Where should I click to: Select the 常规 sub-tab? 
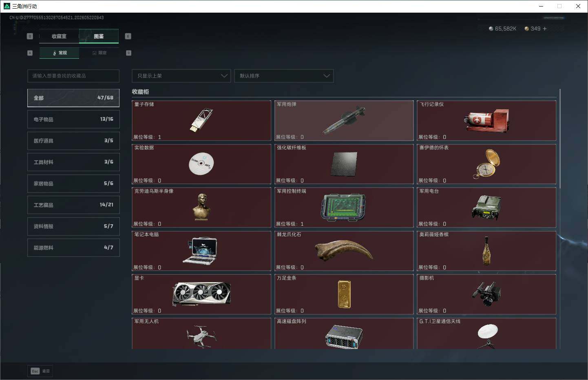(x=60, y=53)
